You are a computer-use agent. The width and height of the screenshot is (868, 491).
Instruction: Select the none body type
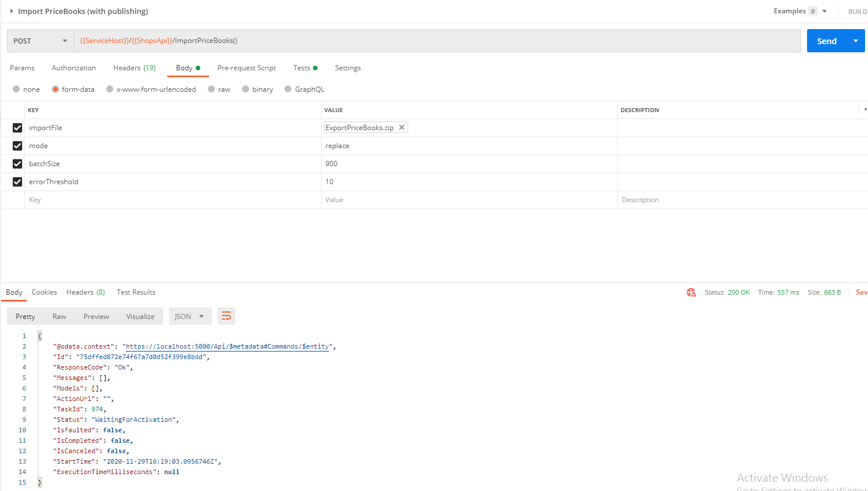(16, 89)
